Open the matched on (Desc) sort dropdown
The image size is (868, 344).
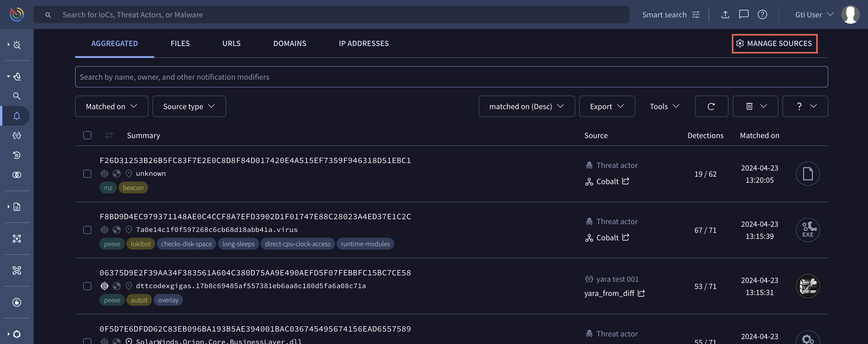[526, 106]
